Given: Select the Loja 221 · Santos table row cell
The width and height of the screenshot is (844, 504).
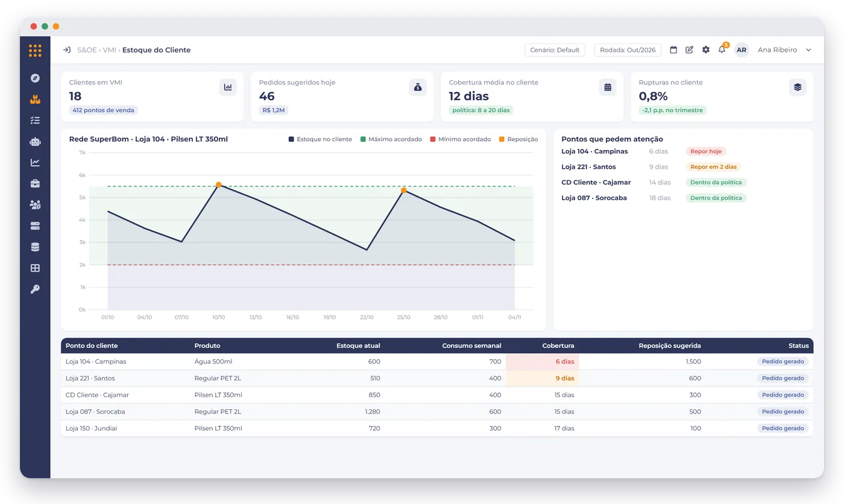Looking at the screenshot, I should tap(90, 378).
